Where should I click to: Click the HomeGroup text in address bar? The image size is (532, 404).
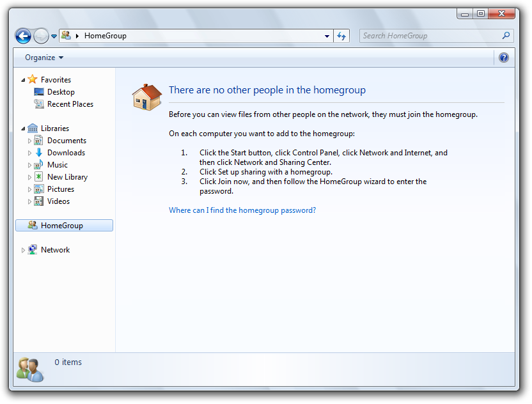105,36
